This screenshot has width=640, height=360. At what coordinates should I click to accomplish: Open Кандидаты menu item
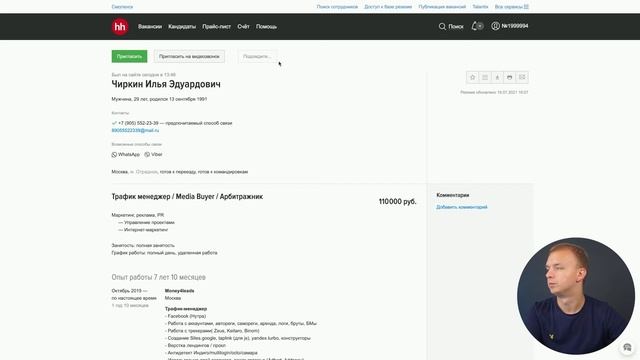182,27
